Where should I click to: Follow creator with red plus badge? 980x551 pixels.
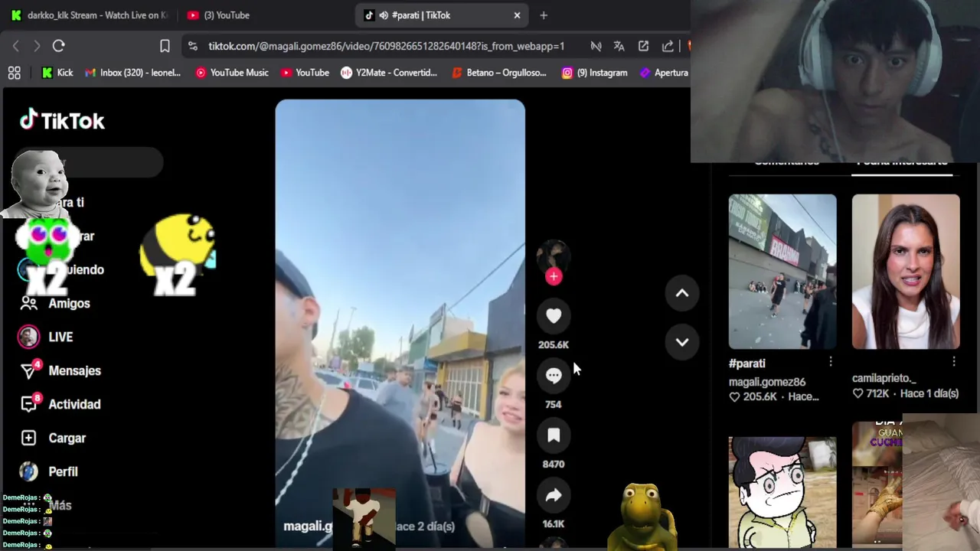tap(554, 276)
